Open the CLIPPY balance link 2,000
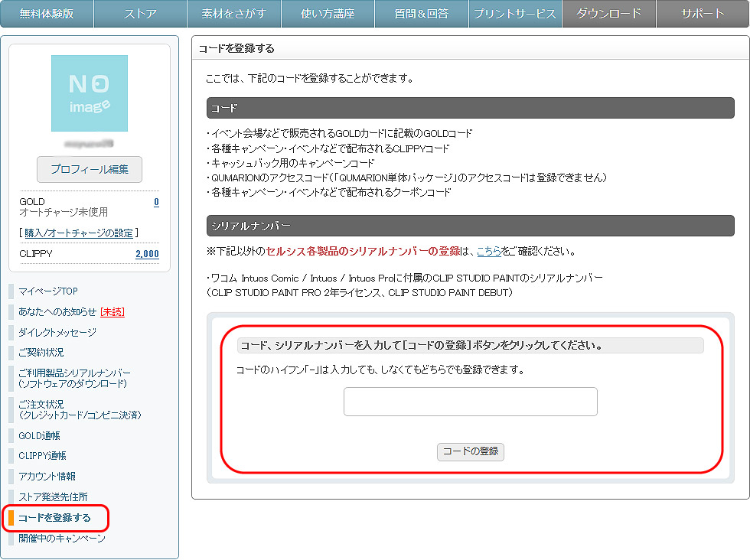The height and width of the screenshot is (560, 750). pos(147,254)
